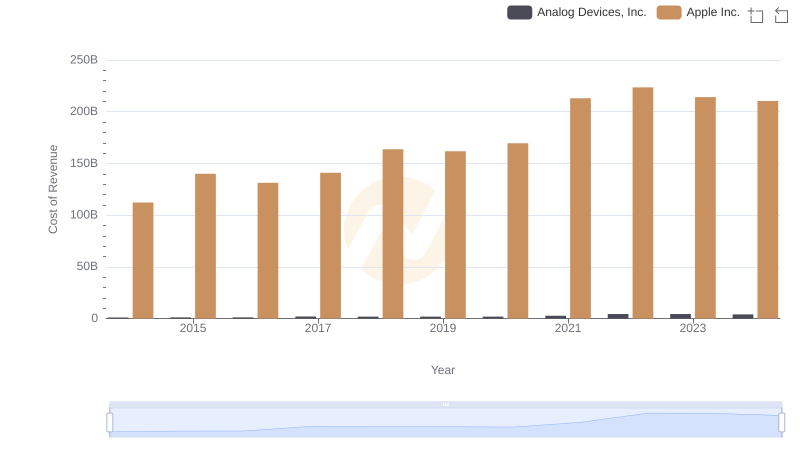Screen dimensions: 800x461
Task: Click the 'Cost of Revenue' axis title
Action: [x=53, y=189]
